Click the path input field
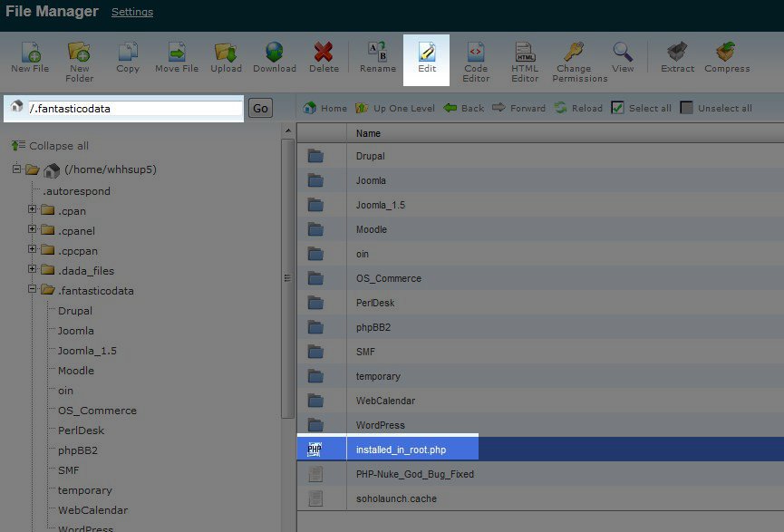784x532 pixels. tap(134, 108)
